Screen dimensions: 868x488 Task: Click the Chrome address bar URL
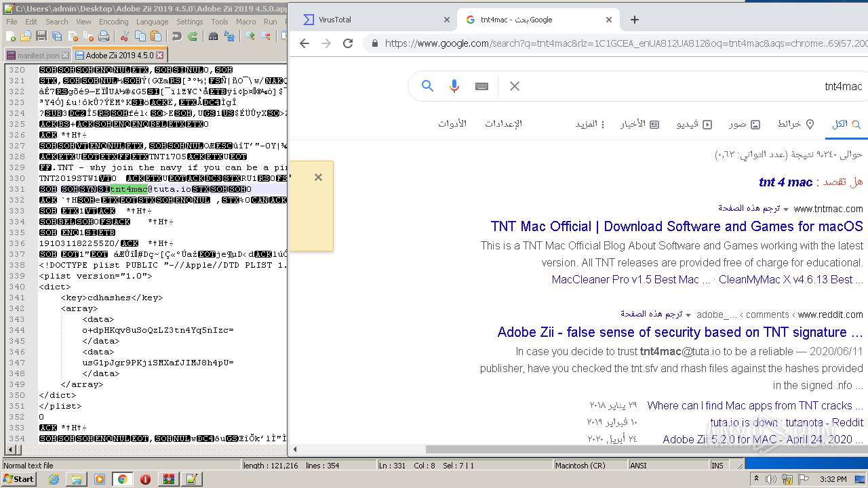[x=625, y=43]
